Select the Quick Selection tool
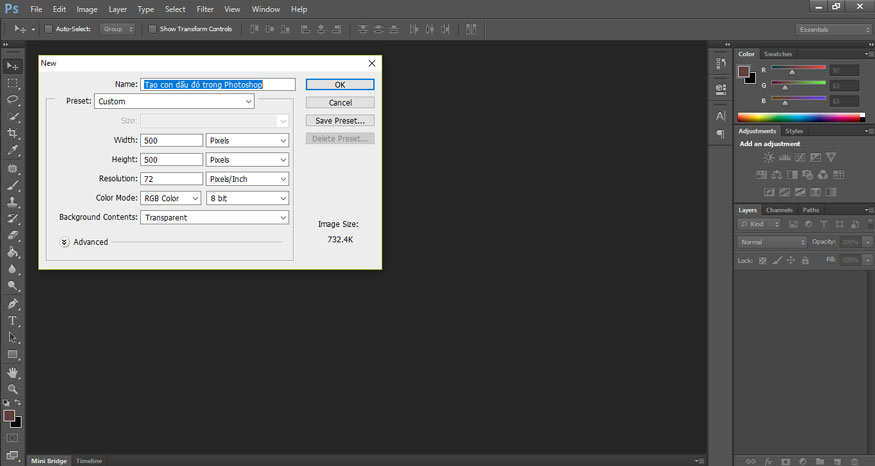This screenshot has width=875, height=466. pos(12,117)
